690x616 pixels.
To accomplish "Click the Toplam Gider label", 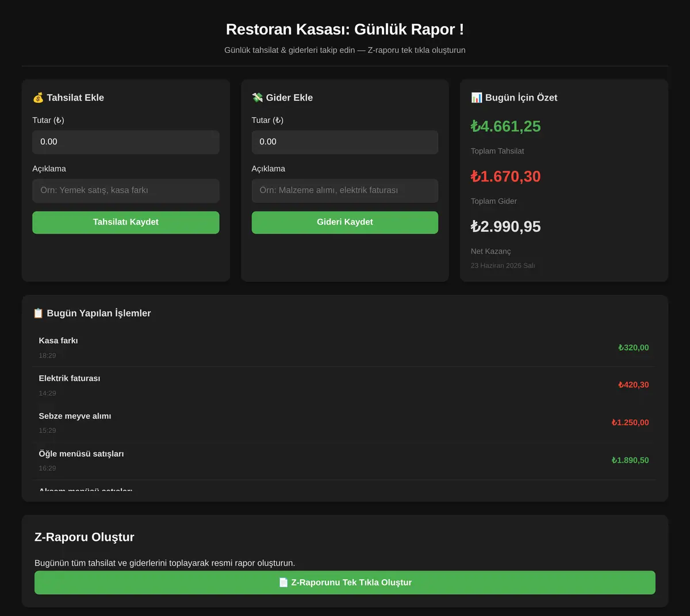I will [x=494, y=201].
